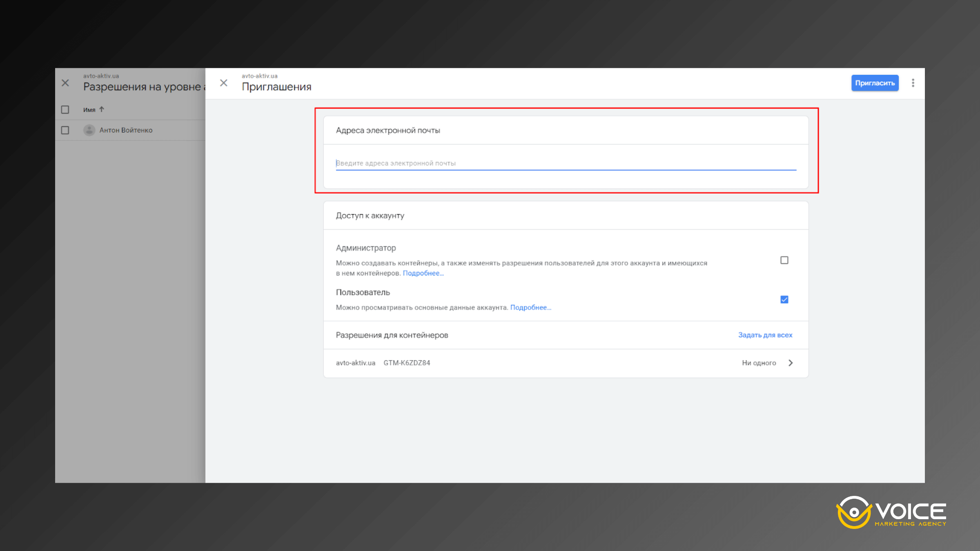This screenshot has width=980, height=551.
Task: Select the checkbox beside Антон Войтенко
Action: (65, 130)
